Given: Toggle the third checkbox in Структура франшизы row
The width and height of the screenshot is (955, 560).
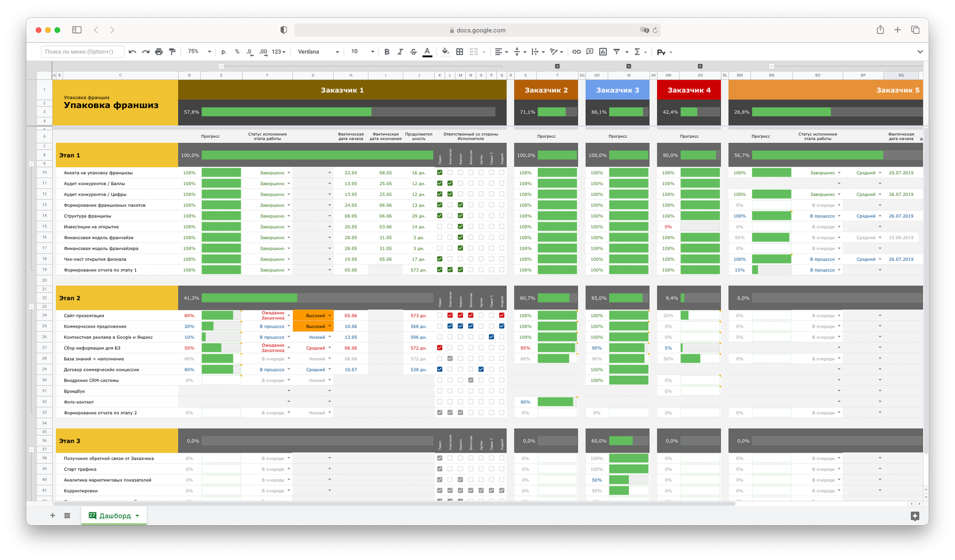Looking at the screenshot, I should click(x=461, y=216).
